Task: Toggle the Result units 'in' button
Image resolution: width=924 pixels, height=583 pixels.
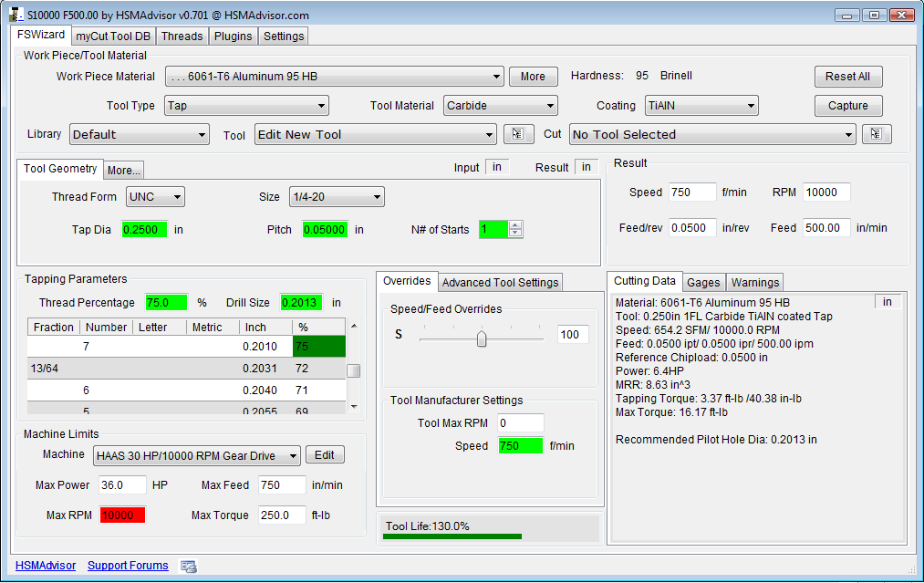Action: pyautogui.click(x=586, y=167)
